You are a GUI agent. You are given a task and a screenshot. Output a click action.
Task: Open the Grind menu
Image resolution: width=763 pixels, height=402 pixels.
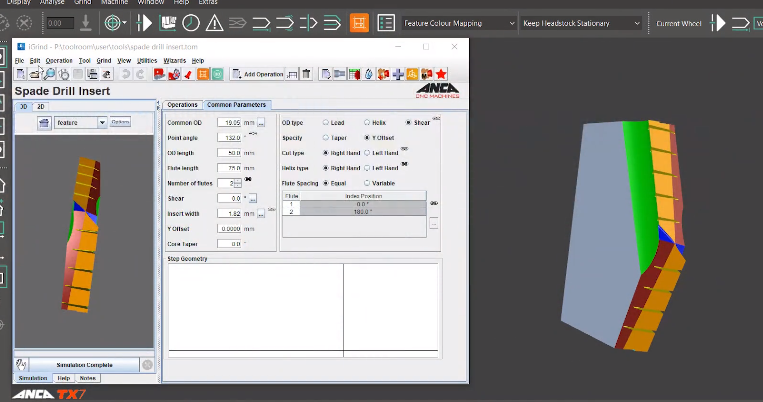point(104,60)
